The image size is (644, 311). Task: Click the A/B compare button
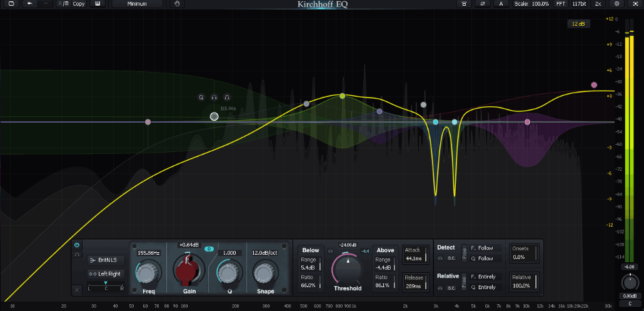[x=63, y=4]
